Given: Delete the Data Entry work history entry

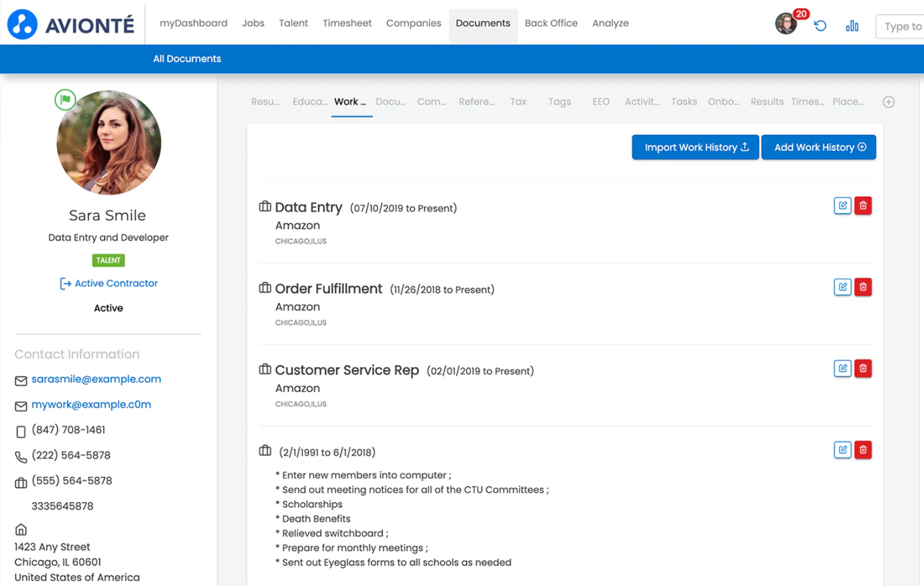Looking at the screenshot, I should [863, 205].
